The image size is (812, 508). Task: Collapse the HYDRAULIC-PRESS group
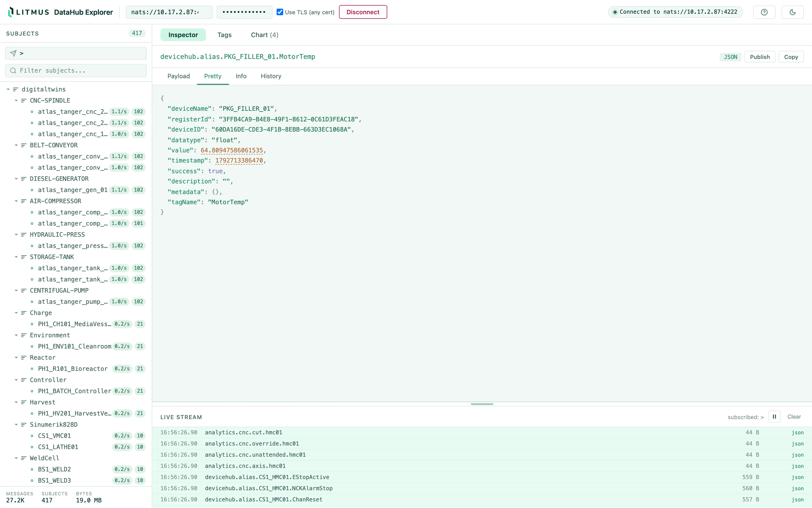(16, 234)
